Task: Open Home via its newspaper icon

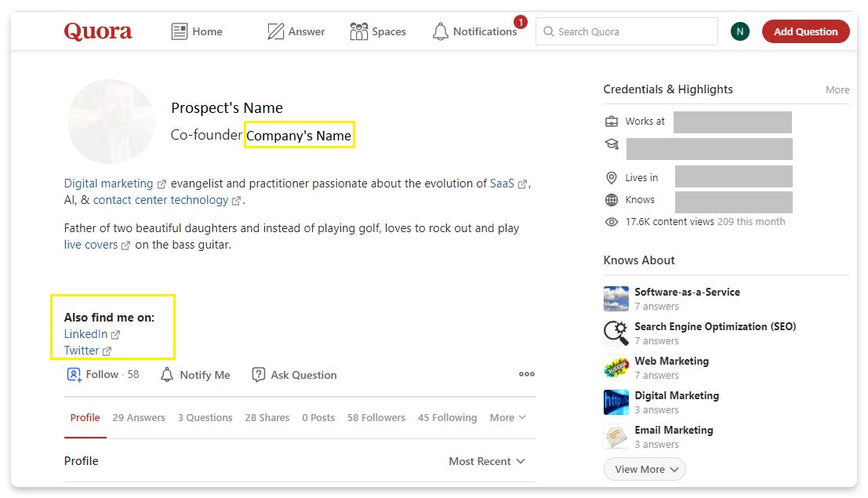Action: click(x=180, y=31)
